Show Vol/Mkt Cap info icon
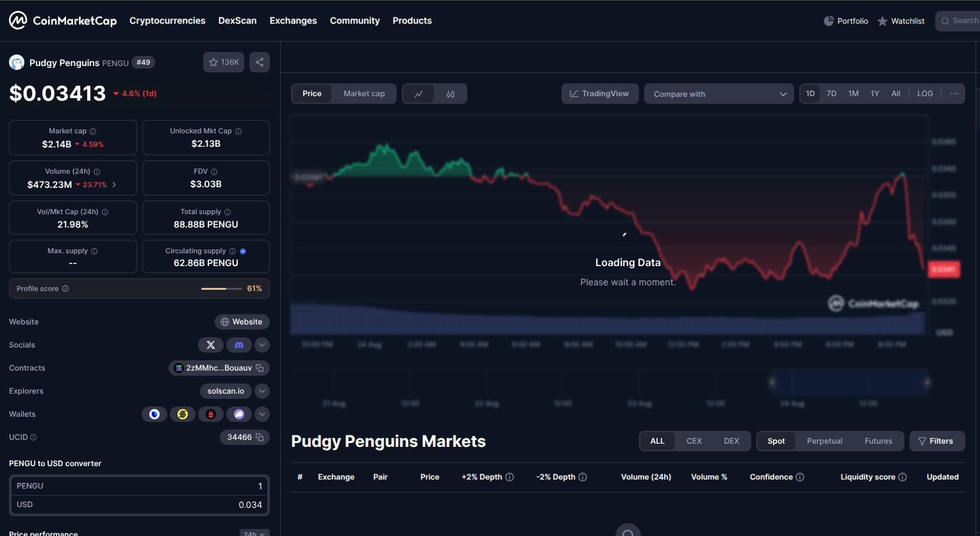The width and height of the screenshot is (980, 536). pos(105,212)
